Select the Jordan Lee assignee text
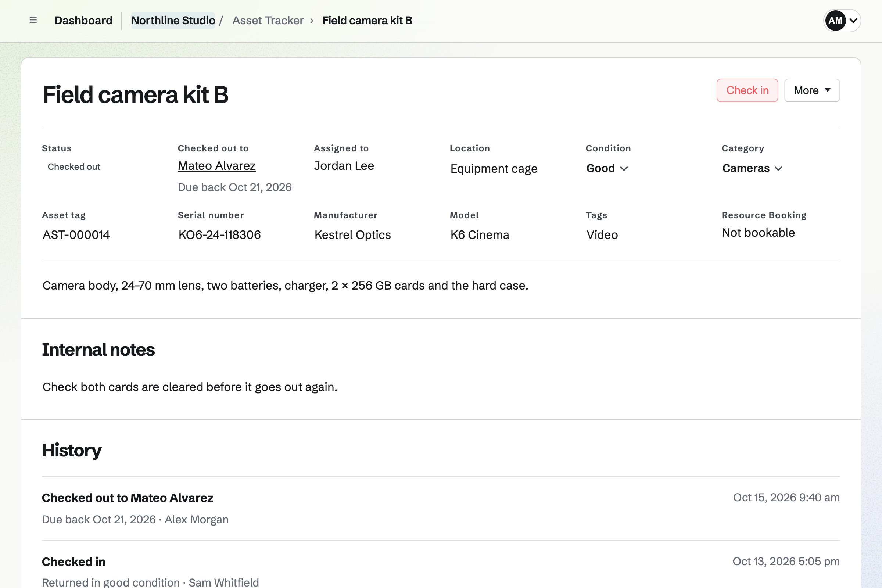 point(344,166)
